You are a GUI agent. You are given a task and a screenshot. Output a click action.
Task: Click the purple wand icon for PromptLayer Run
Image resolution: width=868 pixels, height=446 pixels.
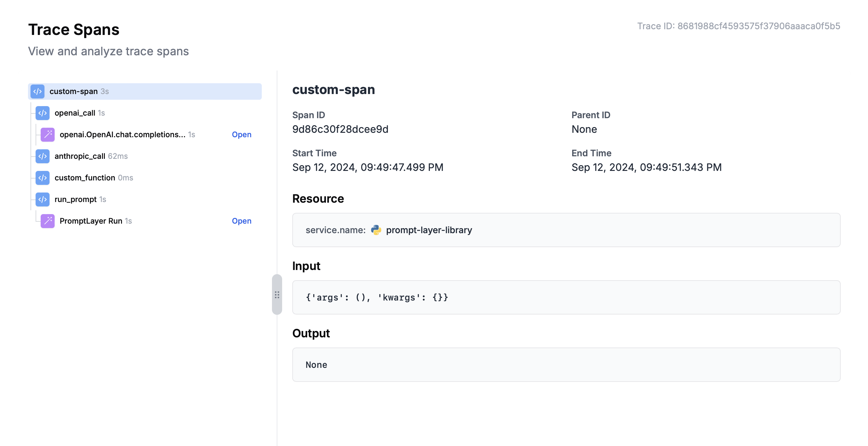coord(48,221)
